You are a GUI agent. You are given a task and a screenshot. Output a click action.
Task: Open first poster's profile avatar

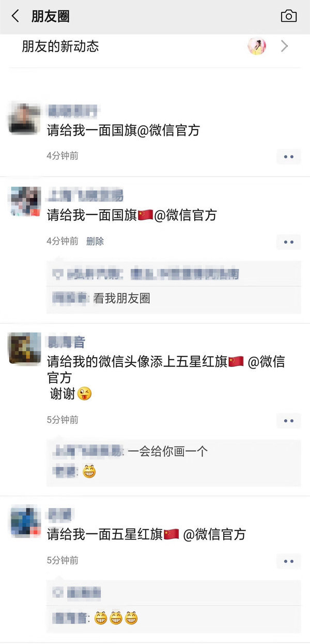[25, 118]
